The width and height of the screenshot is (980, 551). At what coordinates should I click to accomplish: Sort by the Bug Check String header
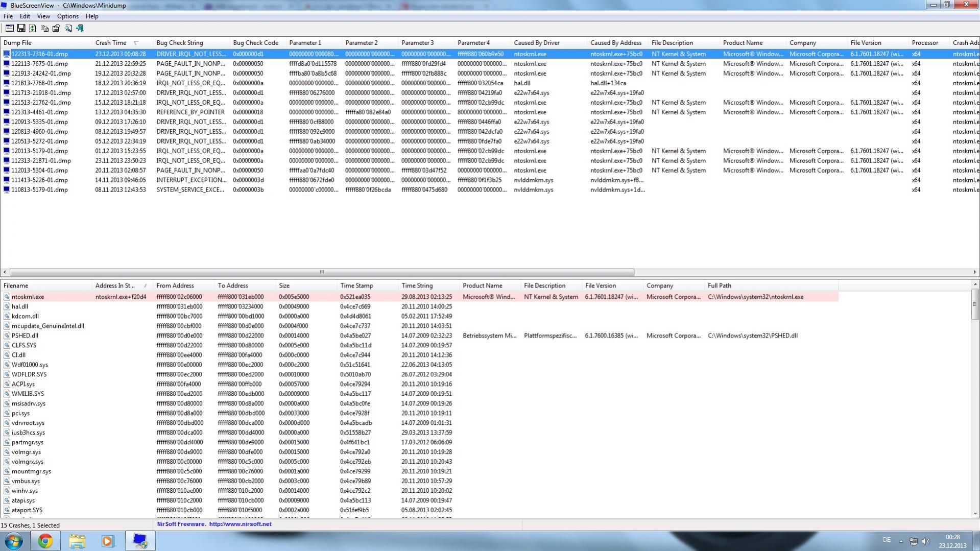coord(192,43)
